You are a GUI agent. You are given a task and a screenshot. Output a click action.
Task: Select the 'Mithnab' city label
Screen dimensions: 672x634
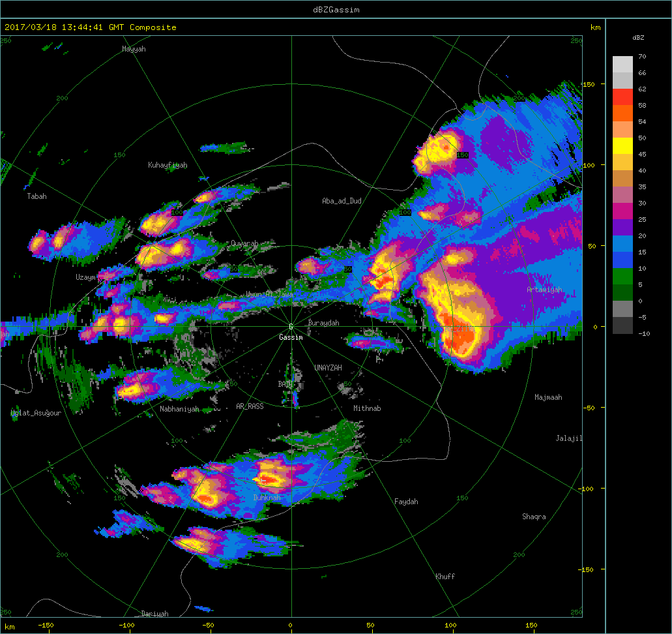367,408
